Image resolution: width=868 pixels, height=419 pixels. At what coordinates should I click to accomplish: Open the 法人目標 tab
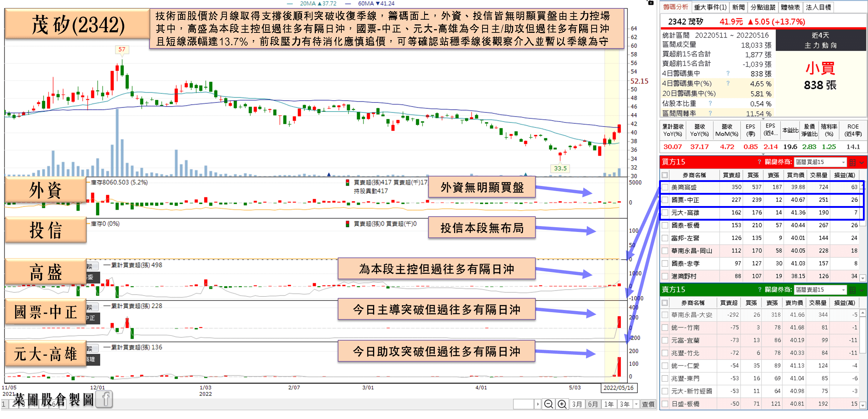(818, 7)
